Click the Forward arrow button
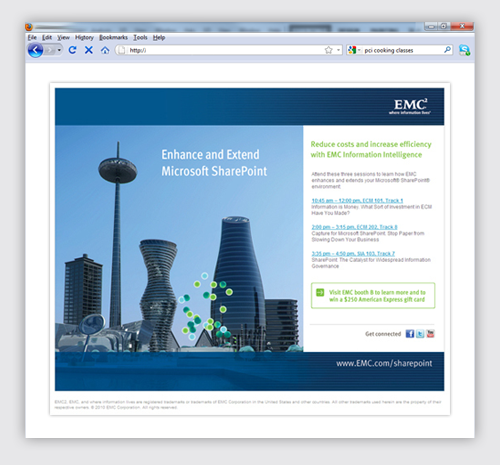Viewport: 500px width, 465px height. pyautogui.click(x=50, y=50)
